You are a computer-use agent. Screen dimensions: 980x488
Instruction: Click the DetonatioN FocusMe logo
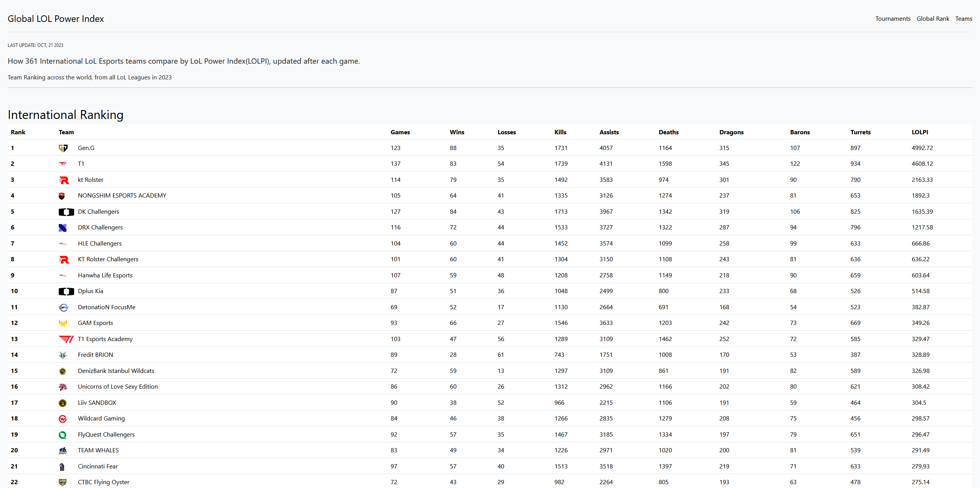point(63,307)
